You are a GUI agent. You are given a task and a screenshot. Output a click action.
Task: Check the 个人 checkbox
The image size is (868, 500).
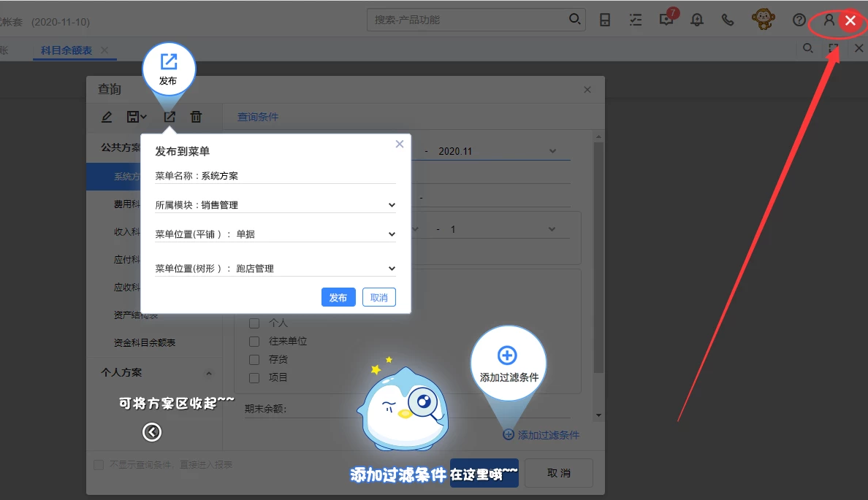[254, 323]
